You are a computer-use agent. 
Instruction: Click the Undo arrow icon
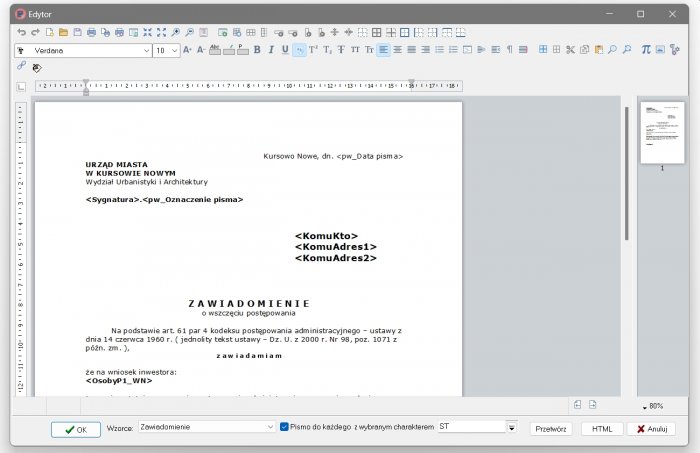click(21, 32)
